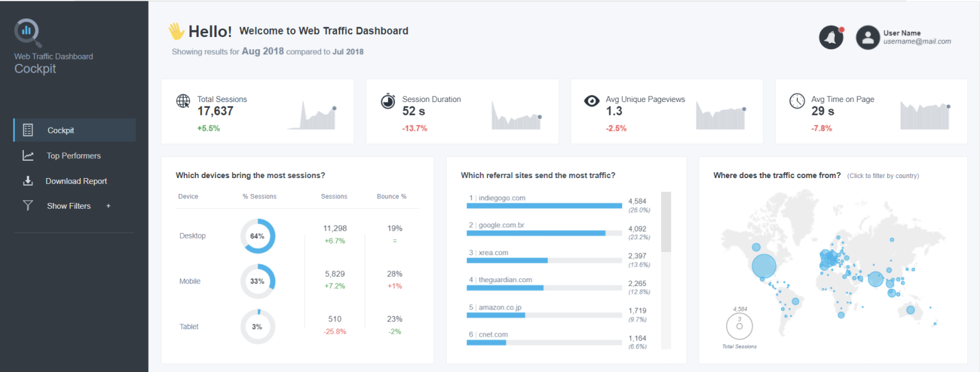
Task: Click the Download Report icon
Action: pyautogui.click(x=28, y=181)
